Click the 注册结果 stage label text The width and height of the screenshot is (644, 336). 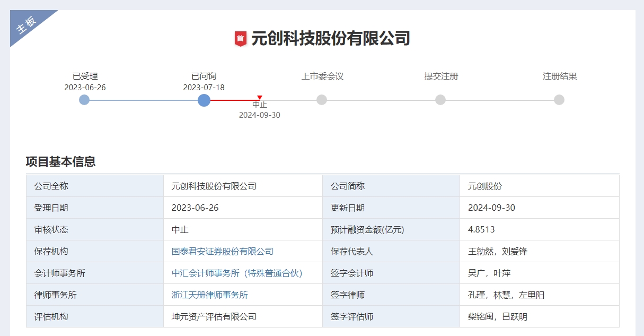(560, 76)
